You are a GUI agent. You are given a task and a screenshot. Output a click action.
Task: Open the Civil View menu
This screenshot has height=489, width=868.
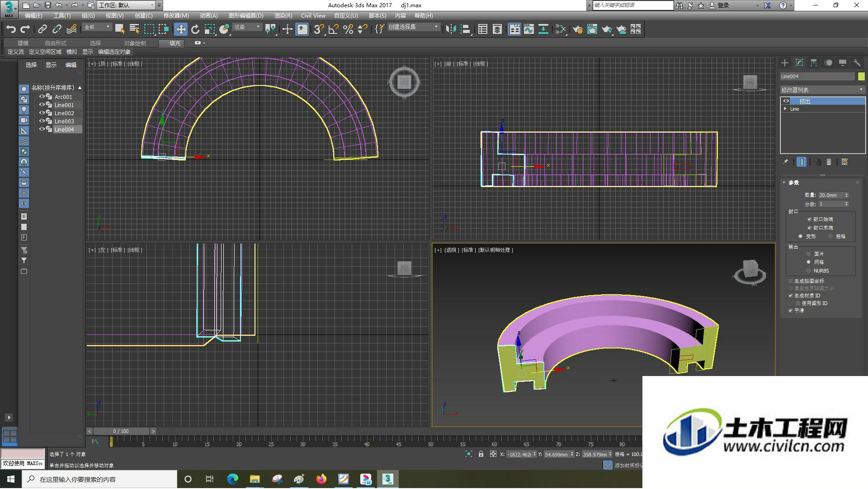313,16
